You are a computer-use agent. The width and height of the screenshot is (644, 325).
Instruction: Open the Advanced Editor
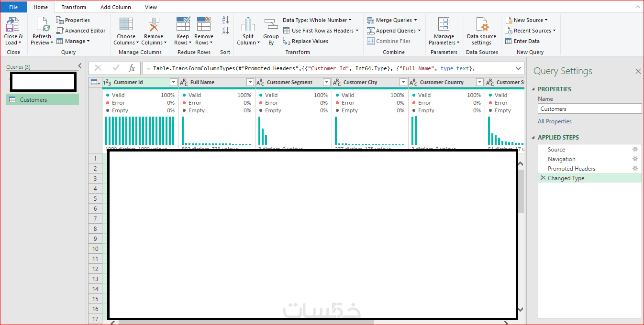81,31
